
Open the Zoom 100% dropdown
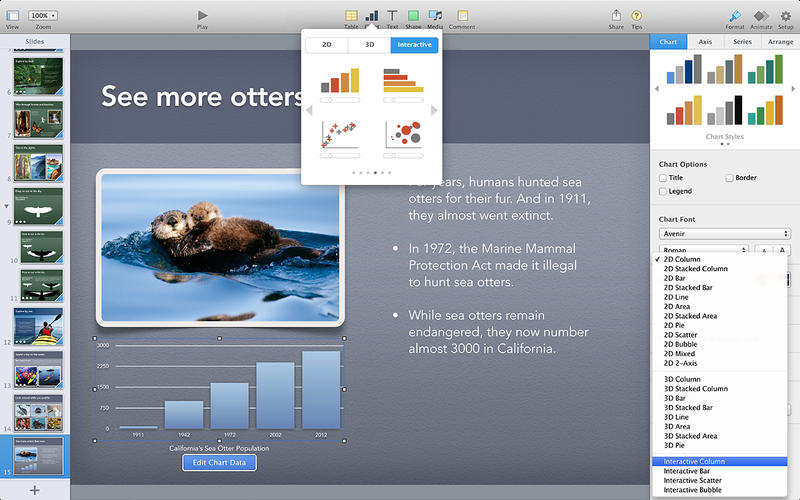(43, 15)
